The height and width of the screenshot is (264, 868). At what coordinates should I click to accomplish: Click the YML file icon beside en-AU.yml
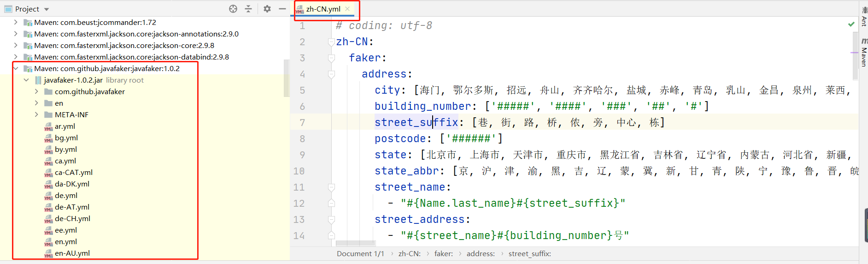(x=48, y=253)
